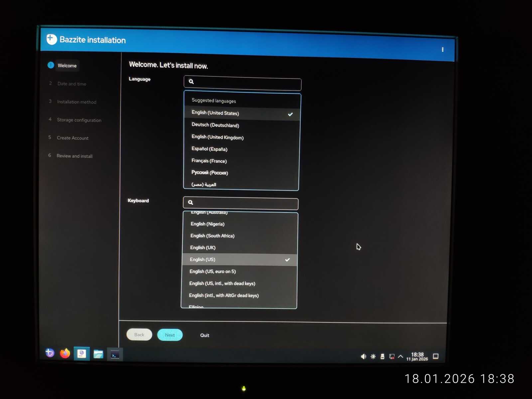This screenshot has height=399, width=532.
Task: Switch to the Bazzite installer taskbar entry
Action: 81,354
